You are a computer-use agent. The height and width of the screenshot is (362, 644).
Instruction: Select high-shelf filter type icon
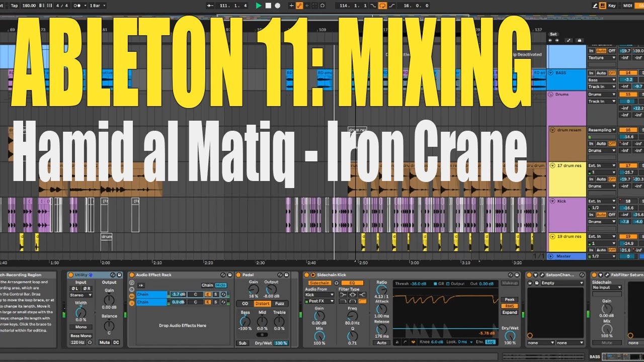[x=362, y=295]
